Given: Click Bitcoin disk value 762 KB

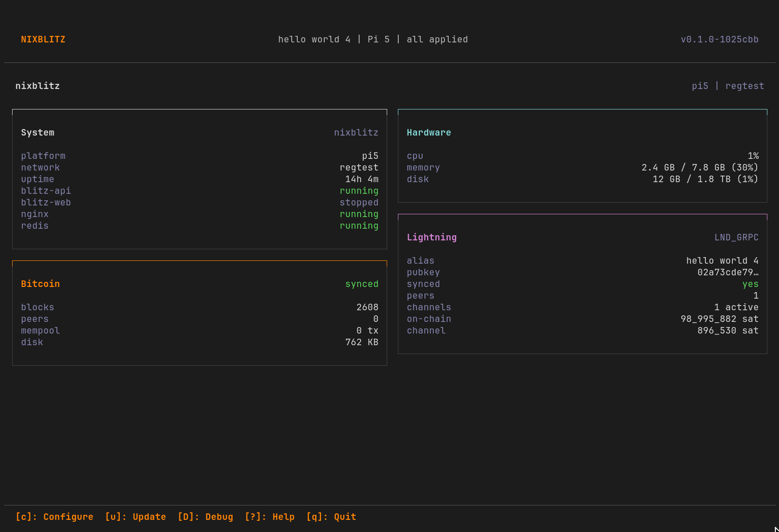Looking at the screenshot, I should [x=362, y=342].
